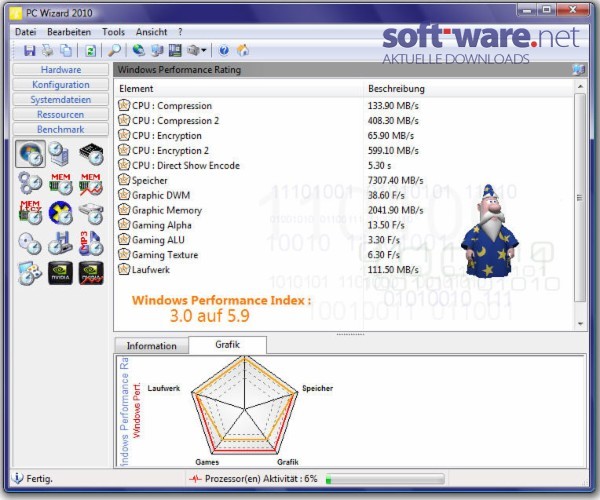Image resolution: width=600 pixels, height=500 pixels.
Task: Click the processor activity progress bar
Action: (385, 479)
